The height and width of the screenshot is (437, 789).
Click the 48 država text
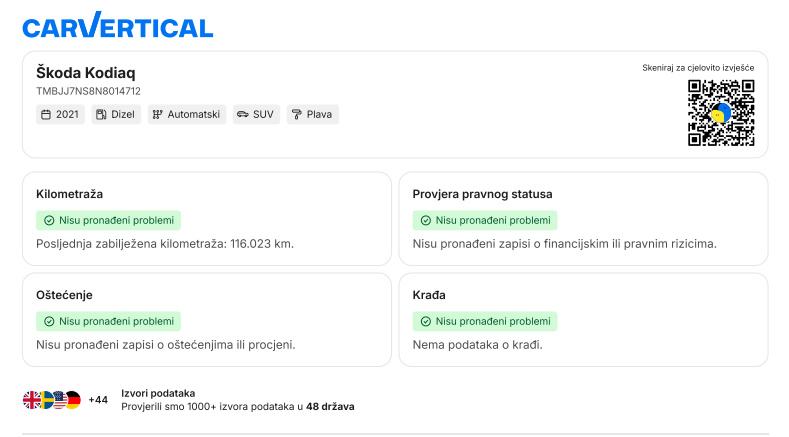coord(330,406)
